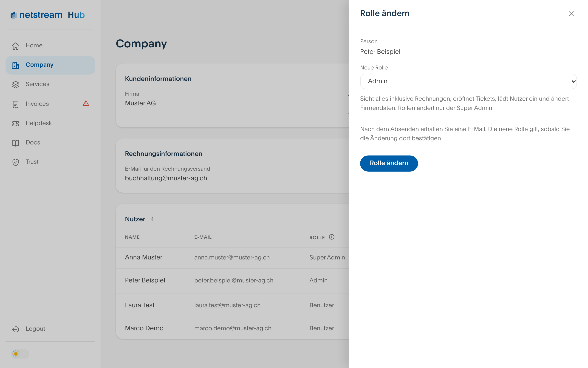
Task: Click the ROLLE column header
Action: pyautogui.click(x=317, y=238)
